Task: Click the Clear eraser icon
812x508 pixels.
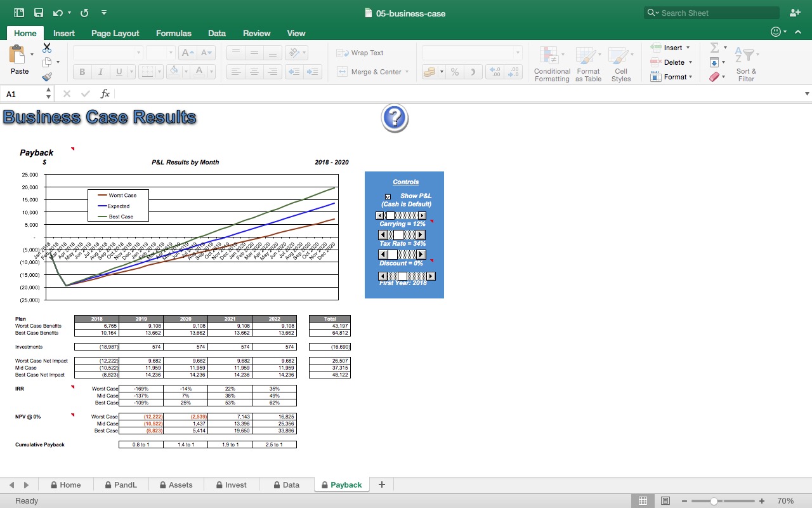Action: [714, 77]
